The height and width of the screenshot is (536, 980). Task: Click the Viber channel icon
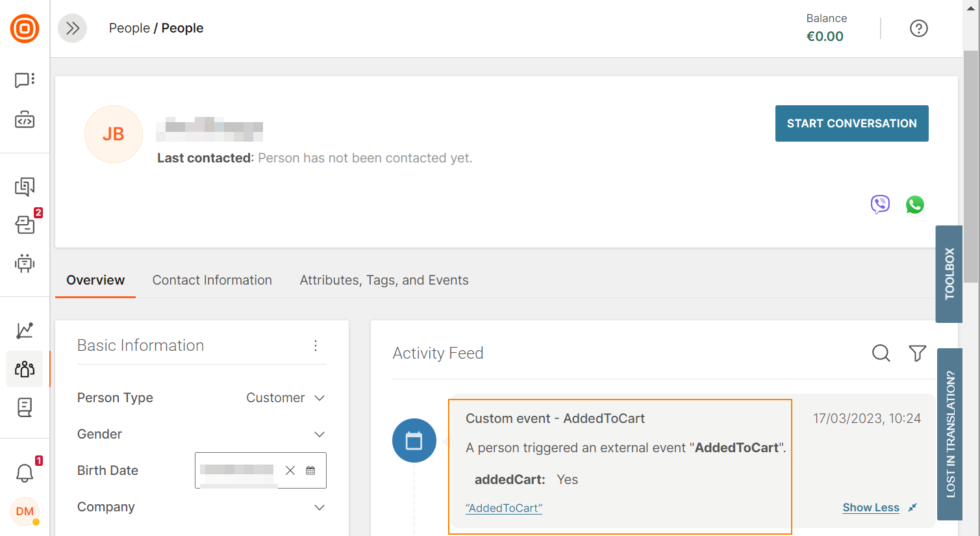click(880, 205)
